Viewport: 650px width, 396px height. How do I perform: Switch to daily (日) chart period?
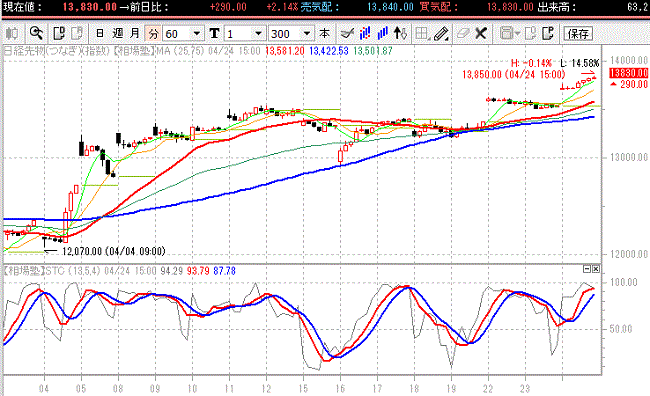tap(100, 33)
